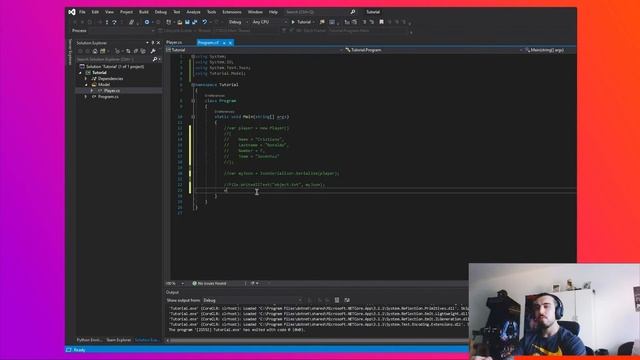640x360 pixels.
Task: Open the Analyze menu
Action: [193, 12]
